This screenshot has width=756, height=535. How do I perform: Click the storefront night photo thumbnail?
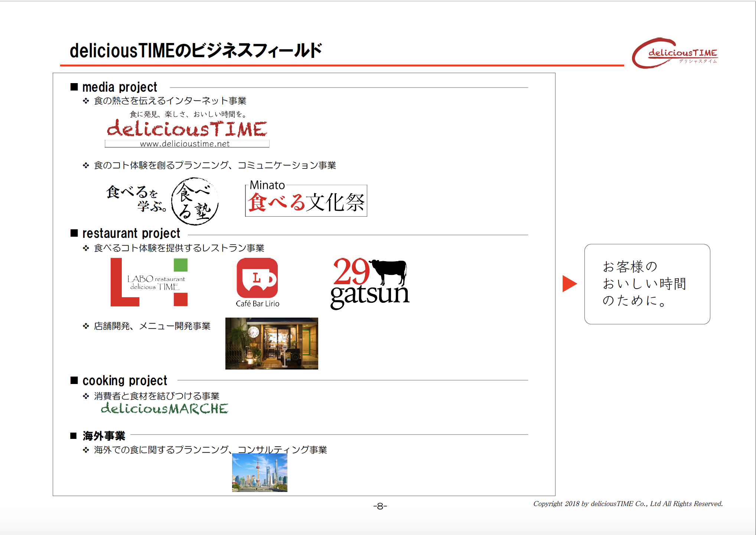pos(272,343)
